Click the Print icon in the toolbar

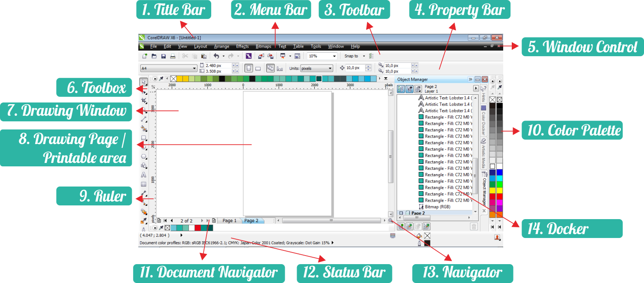[x=173, y=56]
